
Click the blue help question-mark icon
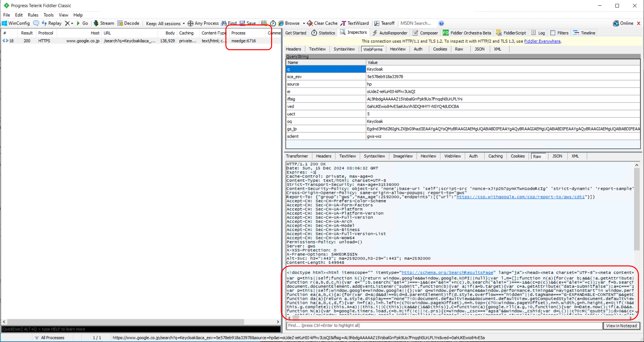tap(441, 23)
